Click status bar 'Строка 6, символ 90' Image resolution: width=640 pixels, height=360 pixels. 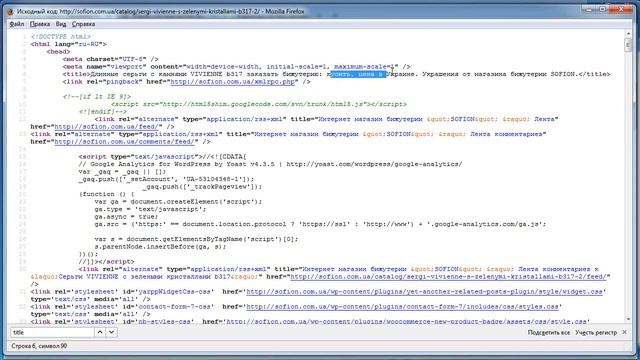click(39, 346)
